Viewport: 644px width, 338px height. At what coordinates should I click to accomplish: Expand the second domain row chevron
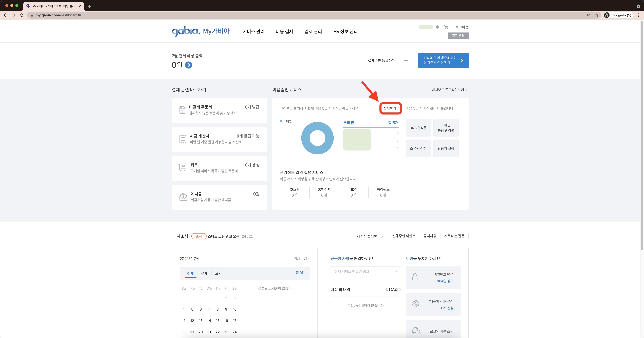(397, 141)
